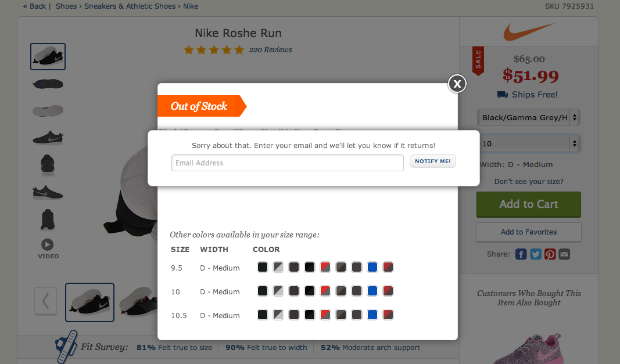Click the "Out of Stock" orange banner

point(202,106)
